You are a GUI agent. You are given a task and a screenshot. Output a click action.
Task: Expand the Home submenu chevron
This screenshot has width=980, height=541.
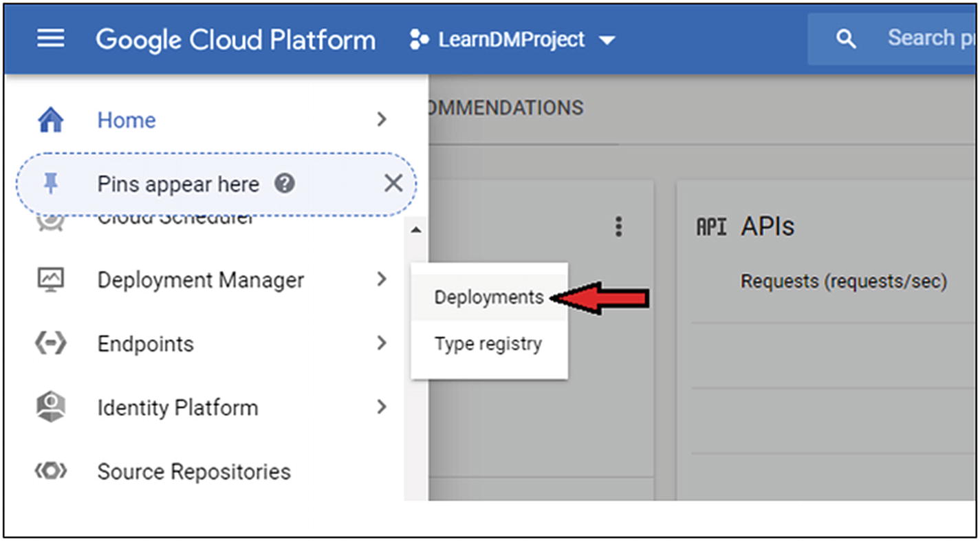point(382,120)
